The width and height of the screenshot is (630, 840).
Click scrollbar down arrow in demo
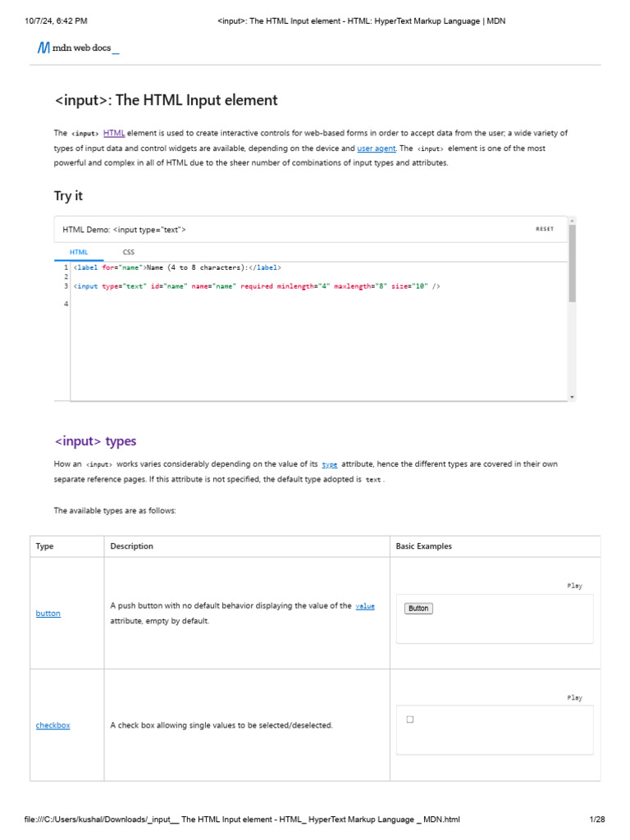point(572,397)
